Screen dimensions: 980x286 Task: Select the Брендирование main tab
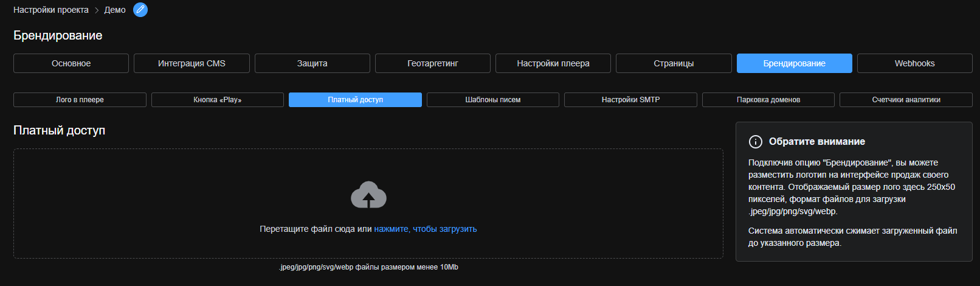coord(795,63)
